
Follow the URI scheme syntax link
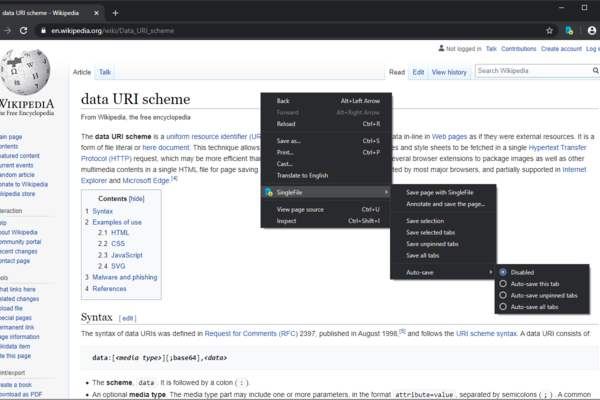tap(486, 334)
